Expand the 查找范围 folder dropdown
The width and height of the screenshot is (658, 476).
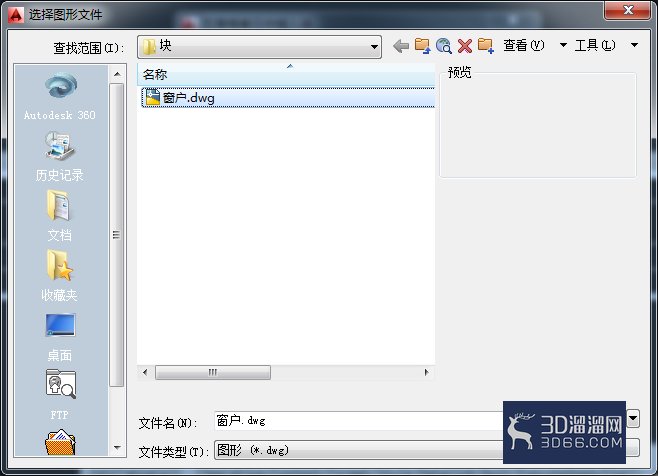pyautogui.click(x=374, y=47)
